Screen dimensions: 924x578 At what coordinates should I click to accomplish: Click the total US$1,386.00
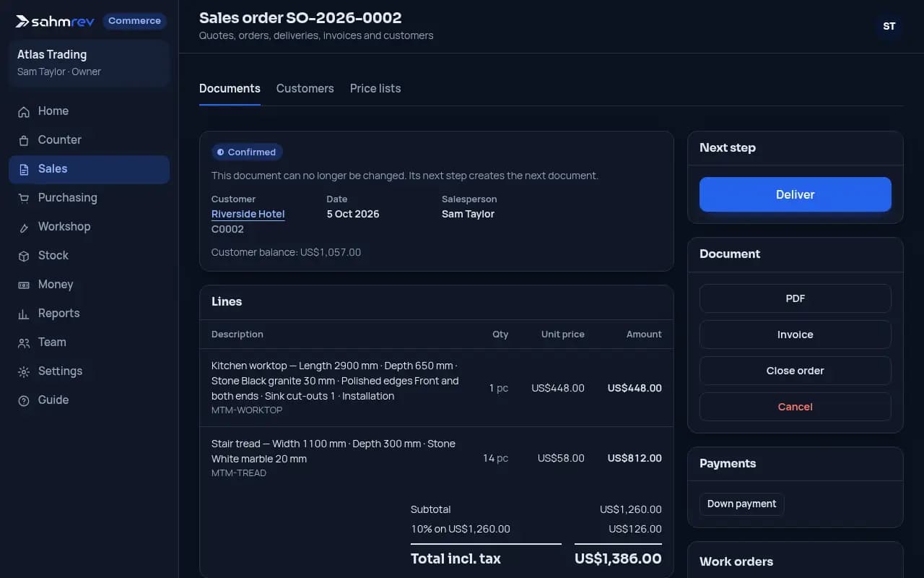618,558
